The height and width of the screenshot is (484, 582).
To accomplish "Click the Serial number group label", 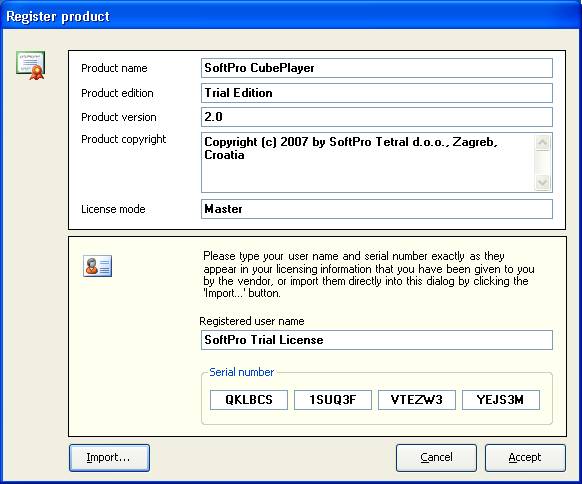I will 242,372.
